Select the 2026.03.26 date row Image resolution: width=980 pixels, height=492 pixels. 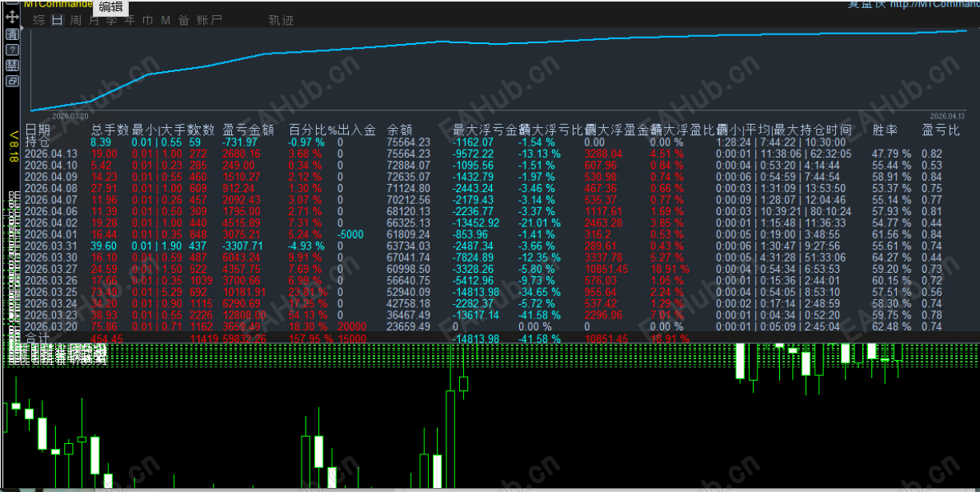coord(51,281)
